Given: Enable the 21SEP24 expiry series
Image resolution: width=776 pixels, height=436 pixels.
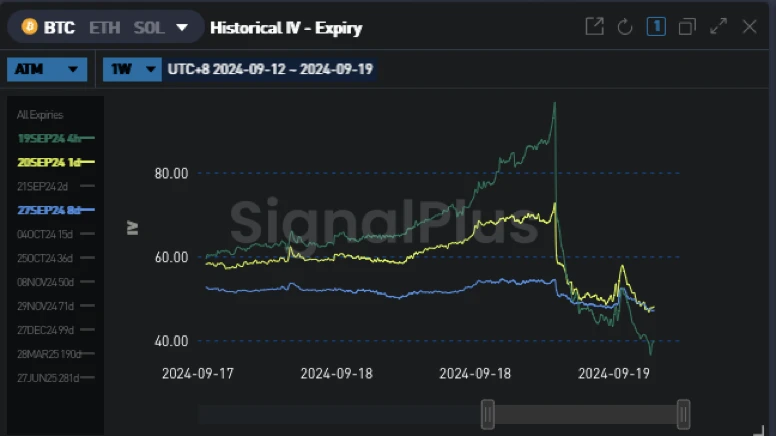Looking at the screenshot, I should (55, 186).
